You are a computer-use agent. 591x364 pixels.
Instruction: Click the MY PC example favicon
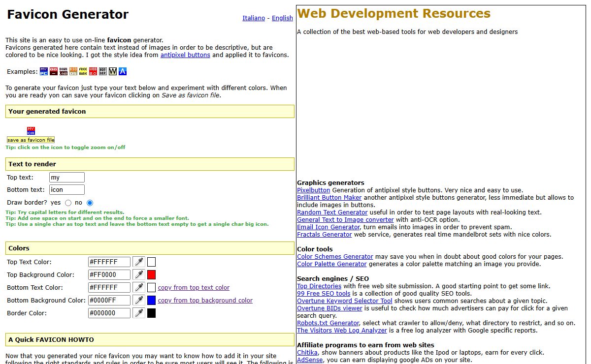click(x=44, y=71)
